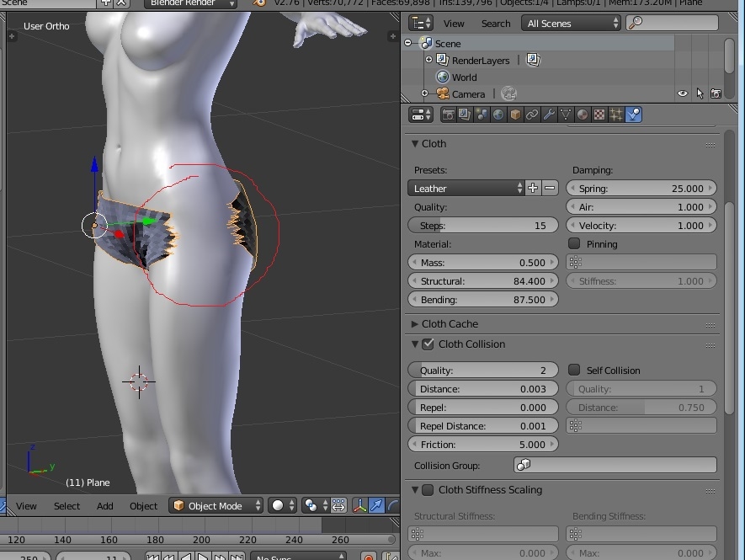The image size is (745, 560).
Task: Open the Add menu in 3D viewport
Action: point(104,506)
